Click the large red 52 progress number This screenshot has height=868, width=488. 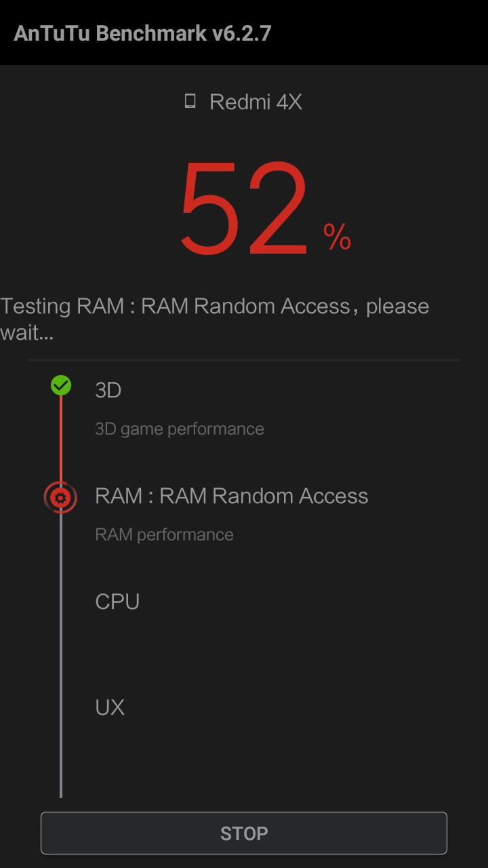244,209
